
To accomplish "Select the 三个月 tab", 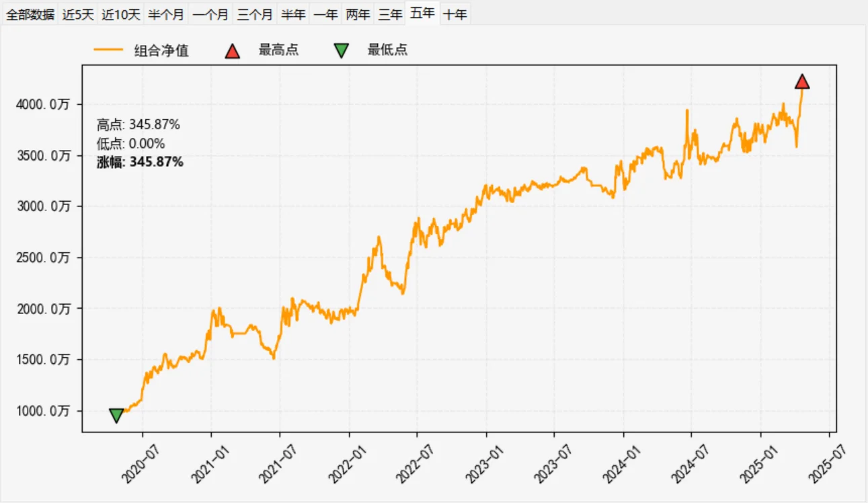I will (255, 14).
